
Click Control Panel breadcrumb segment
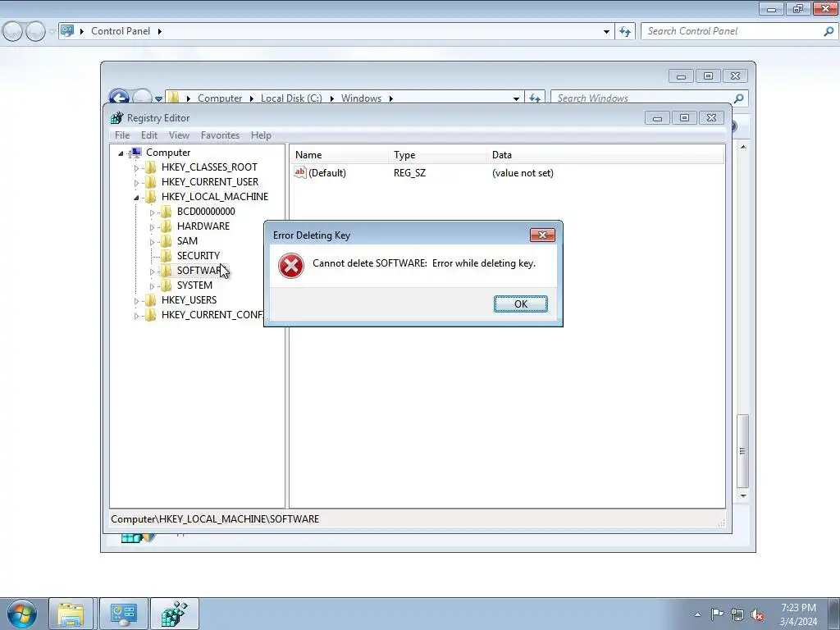click(121, 31)
